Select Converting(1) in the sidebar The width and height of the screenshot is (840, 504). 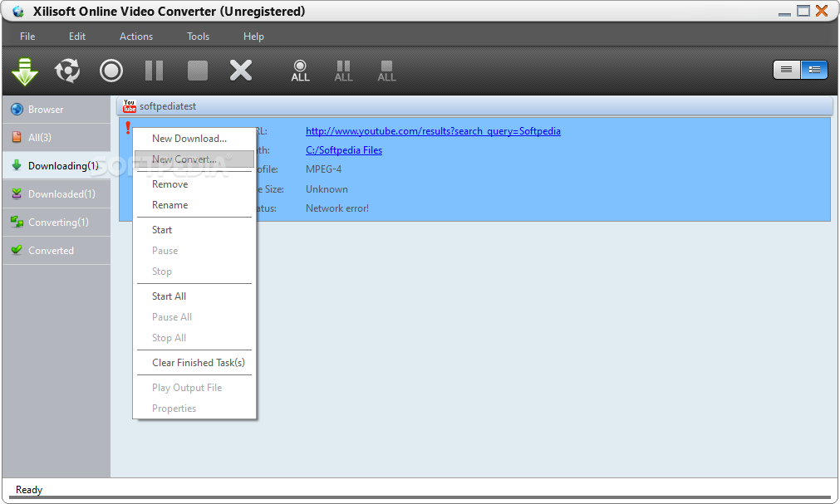click(x=56, y=223)
